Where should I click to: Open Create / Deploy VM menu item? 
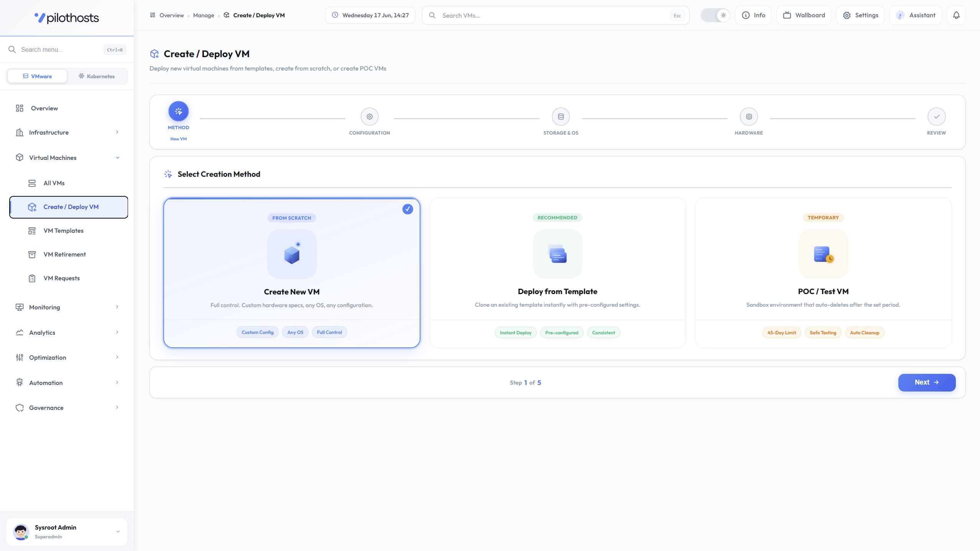(69, 207)
